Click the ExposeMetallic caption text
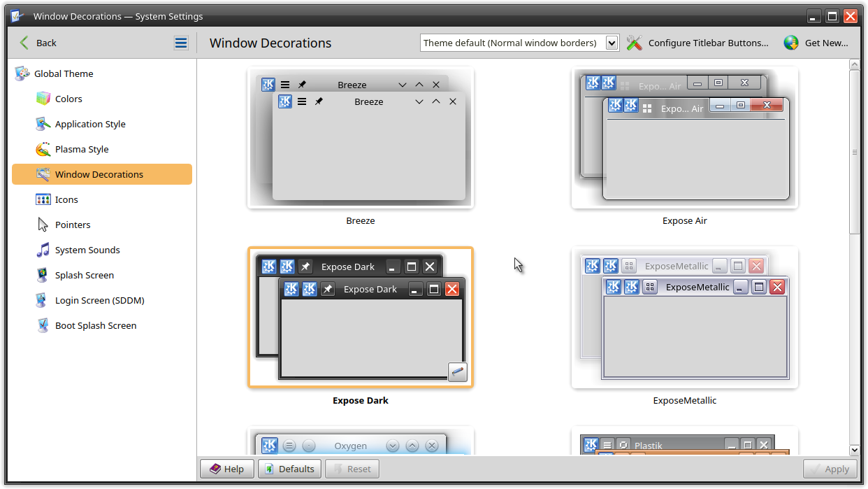 coord(685,401)
